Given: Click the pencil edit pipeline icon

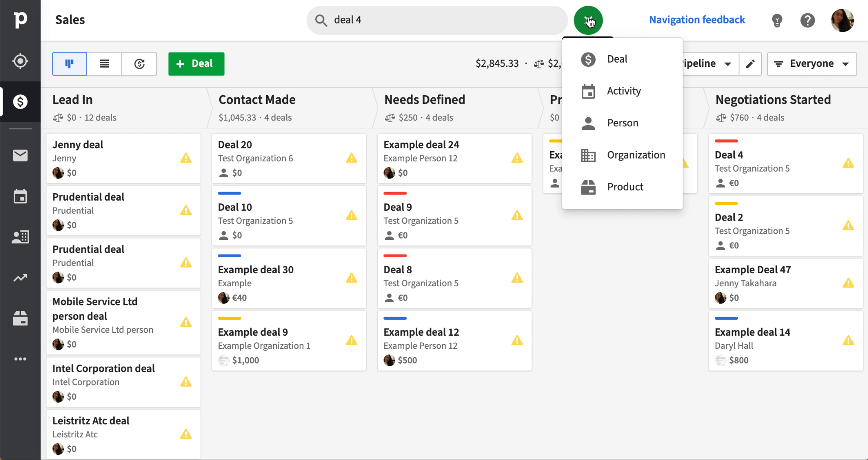Looking at the screenshot, I should 750,64.
